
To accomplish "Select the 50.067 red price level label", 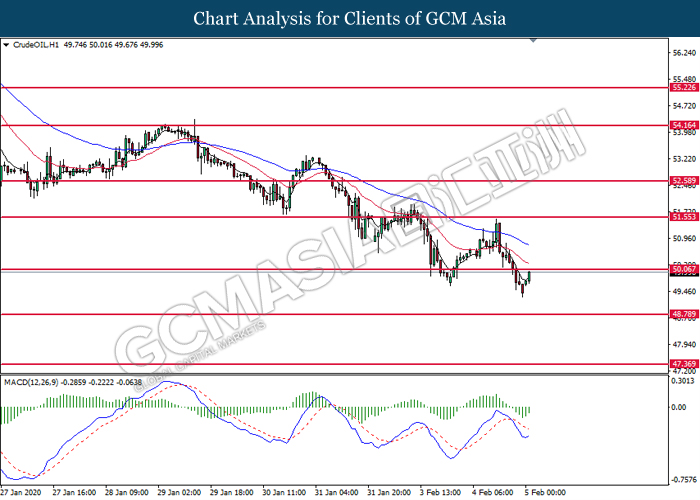I will pyautogui.click(x=684, y=269).
